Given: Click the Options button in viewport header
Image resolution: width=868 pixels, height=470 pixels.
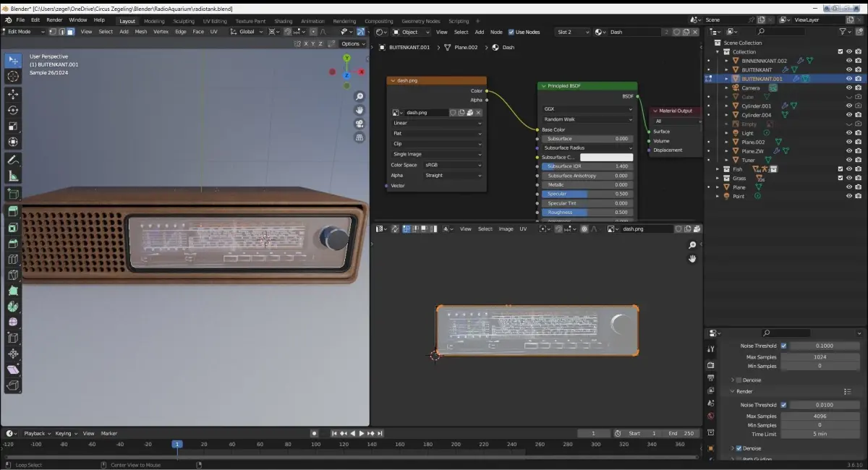Looking at the screenshot, I should pos(352,44).
